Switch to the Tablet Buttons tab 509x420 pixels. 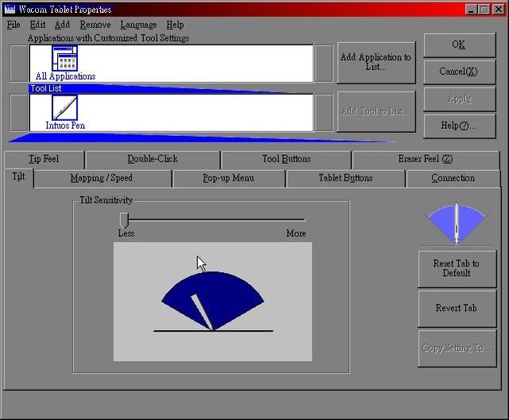pos(345,178)
